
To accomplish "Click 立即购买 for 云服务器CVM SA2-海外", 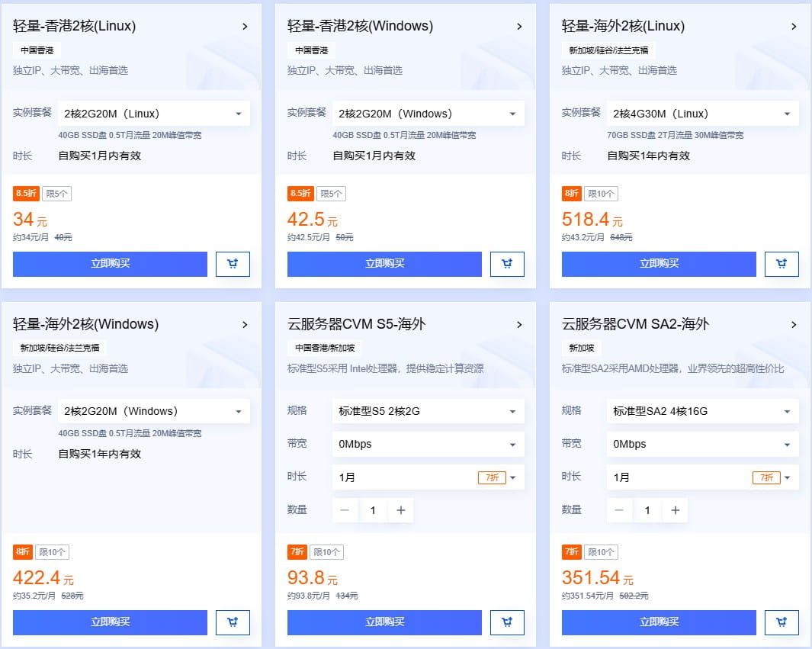I will pos(658,622).
